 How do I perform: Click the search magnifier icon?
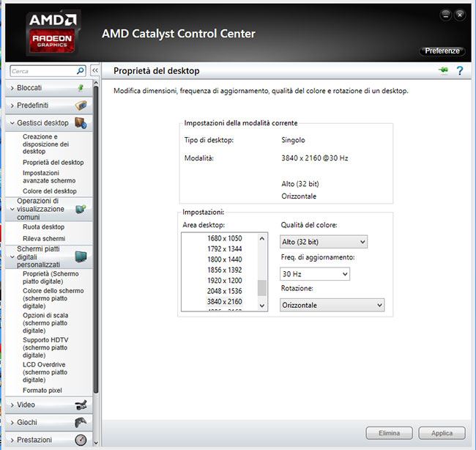pos(80,71)
